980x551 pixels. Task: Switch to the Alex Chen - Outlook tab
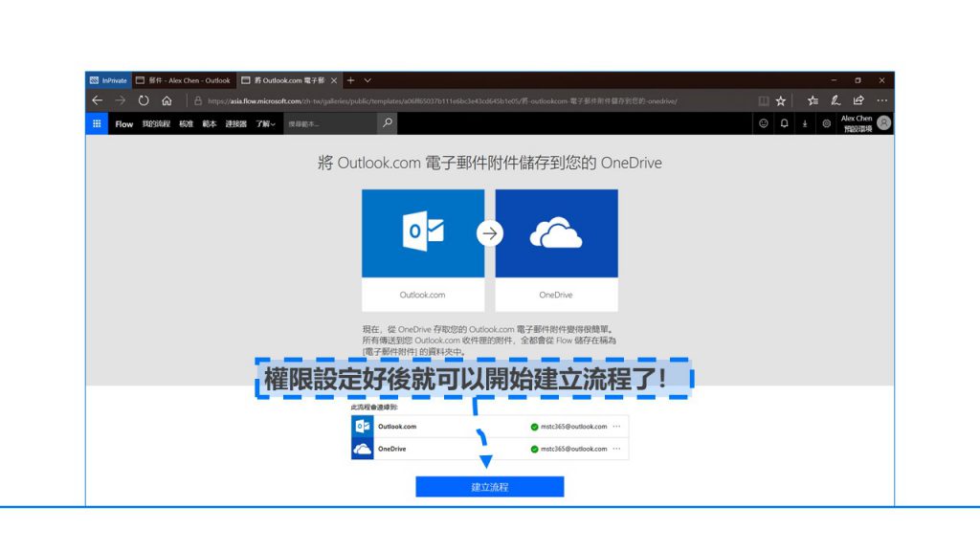point(183,80)
